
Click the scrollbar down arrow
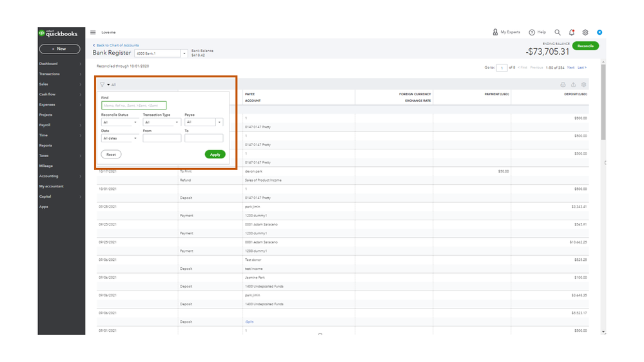(603, 332)
